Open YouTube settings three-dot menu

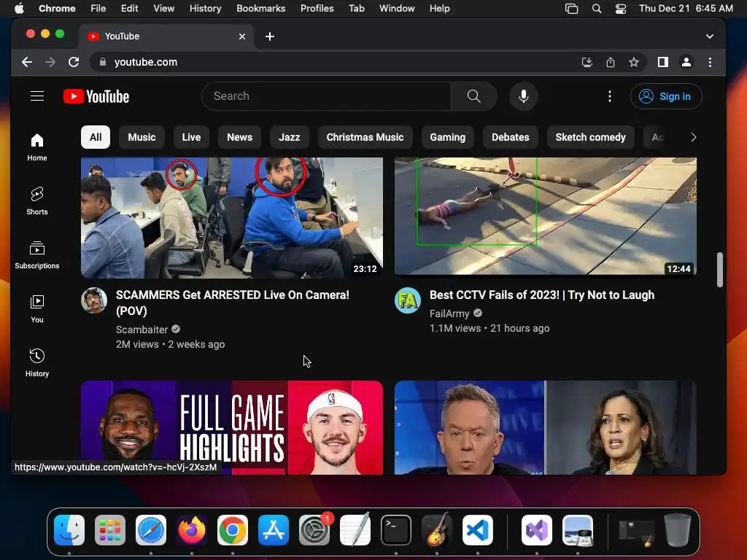609,96
